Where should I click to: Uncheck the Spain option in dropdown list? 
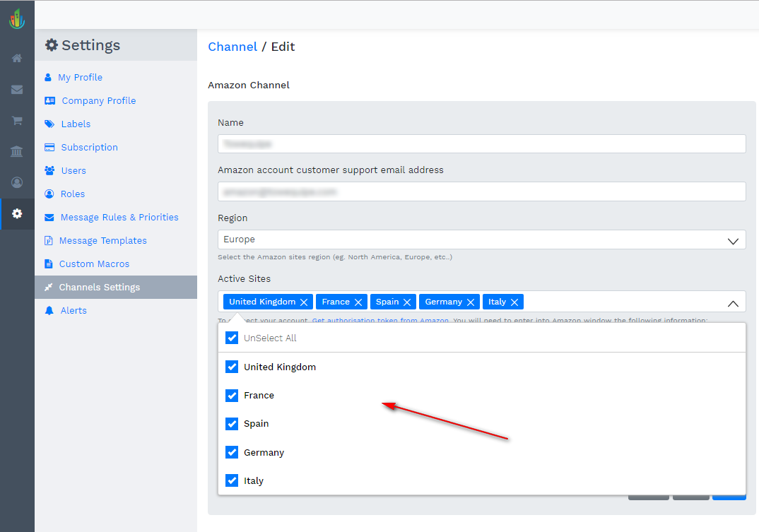(x=232, y=423)
